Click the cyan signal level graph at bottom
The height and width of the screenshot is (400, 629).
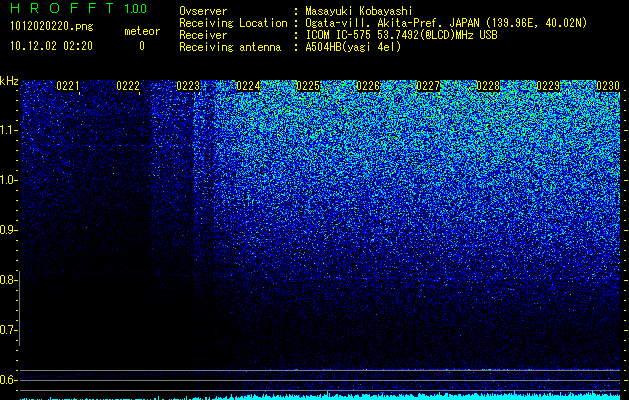pyautogui.click(x=320, y=396)
